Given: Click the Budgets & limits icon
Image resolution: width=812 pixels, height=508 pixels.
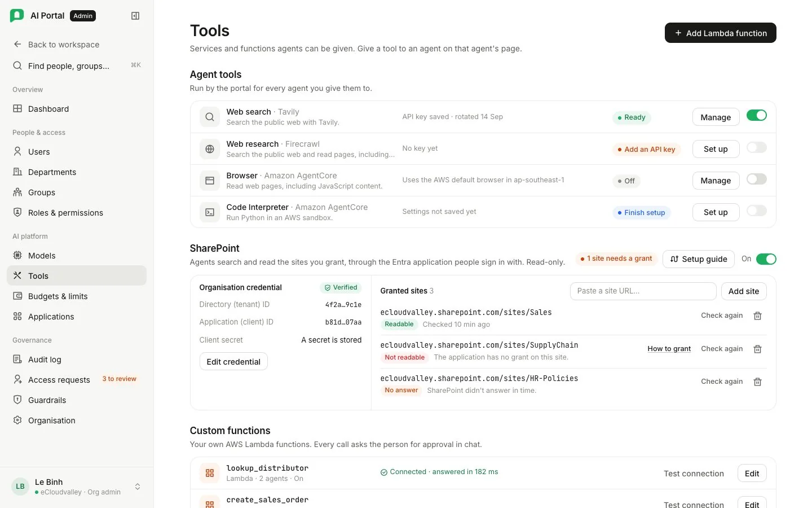Looking at the screenshot, I should 17,296.
